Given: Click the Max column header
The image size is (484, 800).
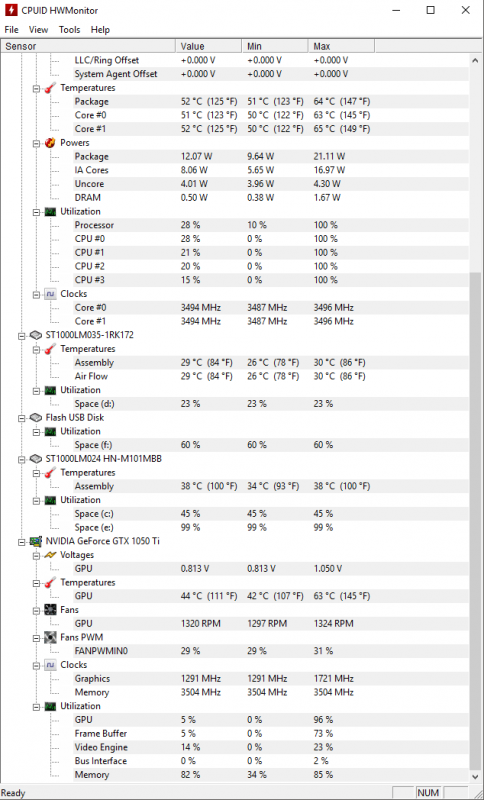Looking at the screenshot, I should click(x=341, y=46).
